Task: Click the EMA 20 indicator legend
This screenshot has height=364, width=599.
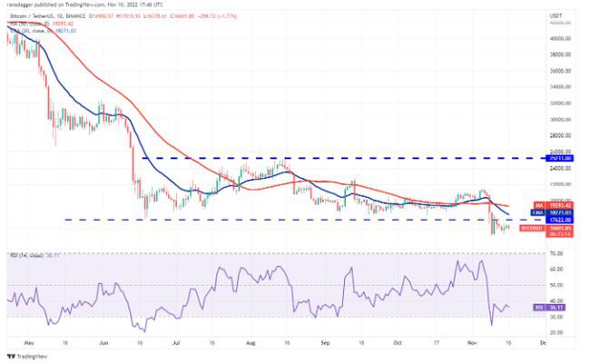Action: [x=36, y=29]
